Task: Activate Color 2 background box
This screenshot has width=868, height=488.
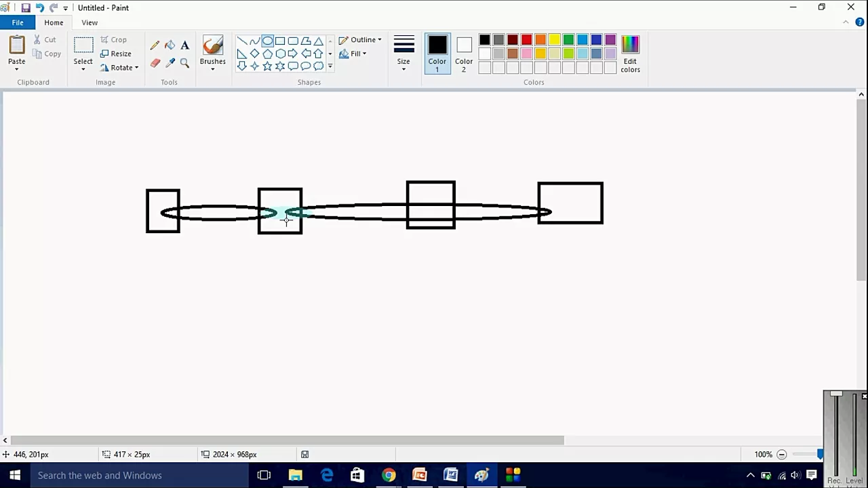Action: pyautogui.click(x=464, y=53)
